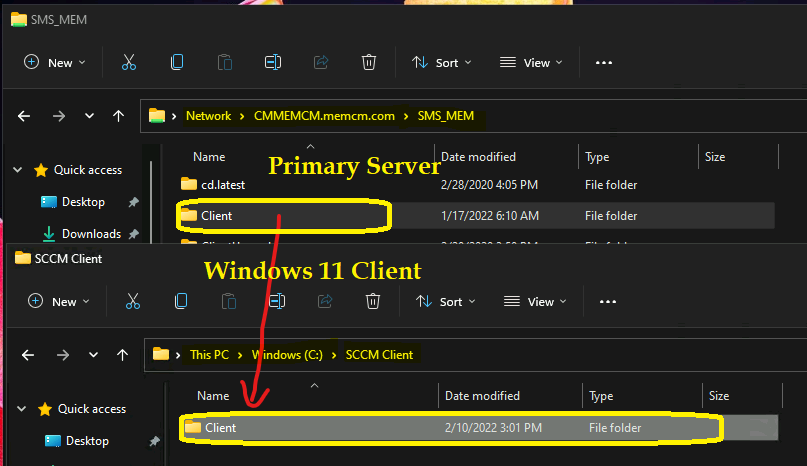Image resolution: width=807 pixels, height=466 pixels.
Task: Click Copy icon in SMS_MEM window
Action: [177, 62]
